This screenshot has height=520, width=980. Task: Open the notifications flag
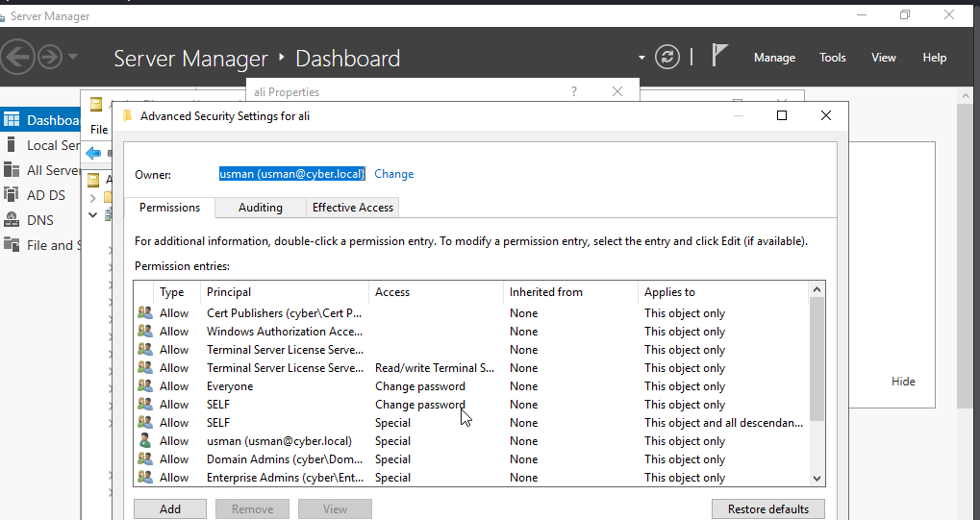click(719, 56)
